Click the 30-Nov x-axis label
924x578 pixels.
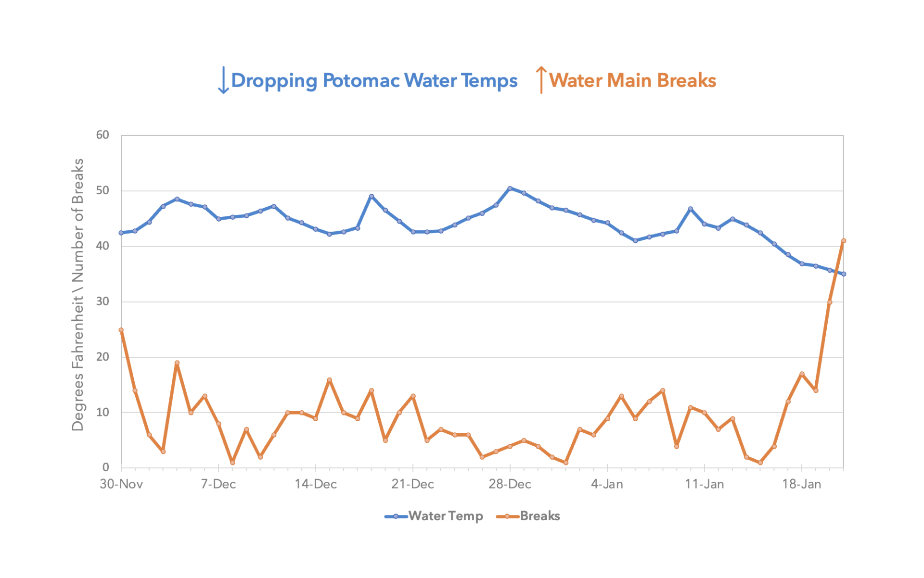coord(121,484)
